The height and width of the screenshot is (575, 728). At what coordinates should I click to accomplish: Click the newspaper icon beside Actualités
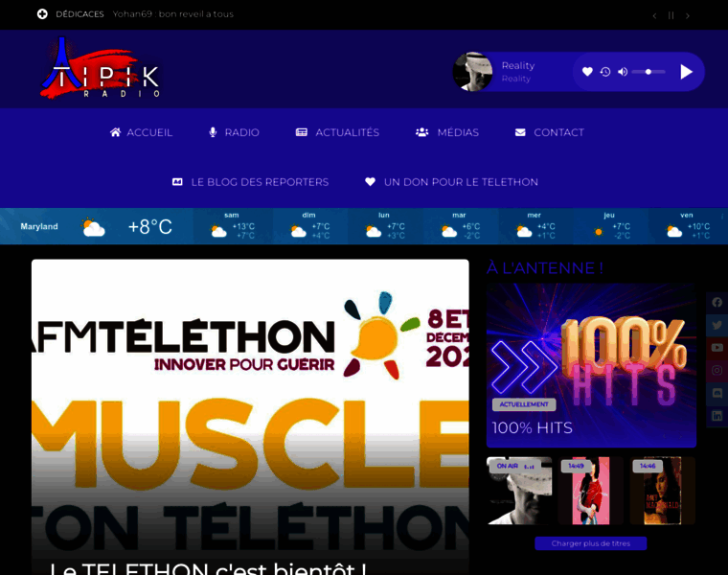click(302, 132)
